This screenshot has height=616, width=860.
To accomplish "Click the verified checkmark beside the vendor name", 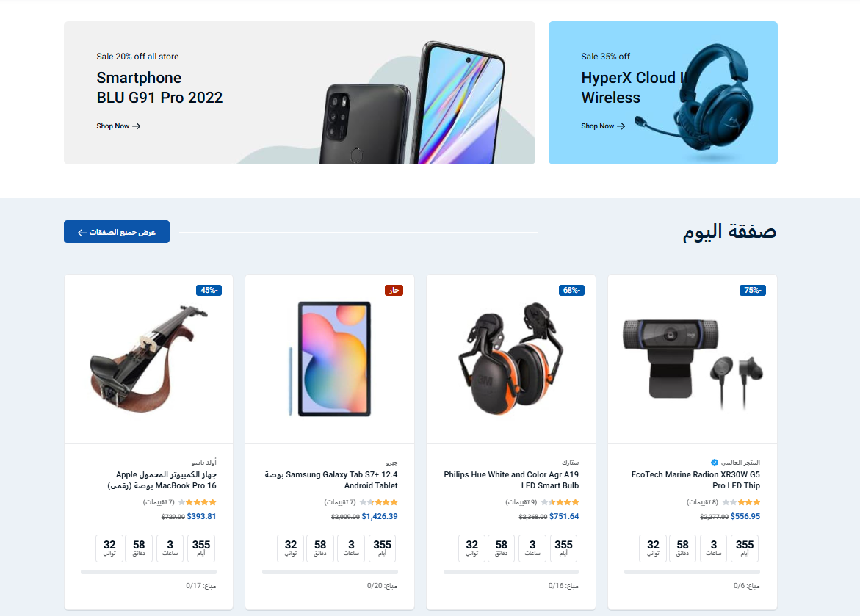I will (714, 463).
